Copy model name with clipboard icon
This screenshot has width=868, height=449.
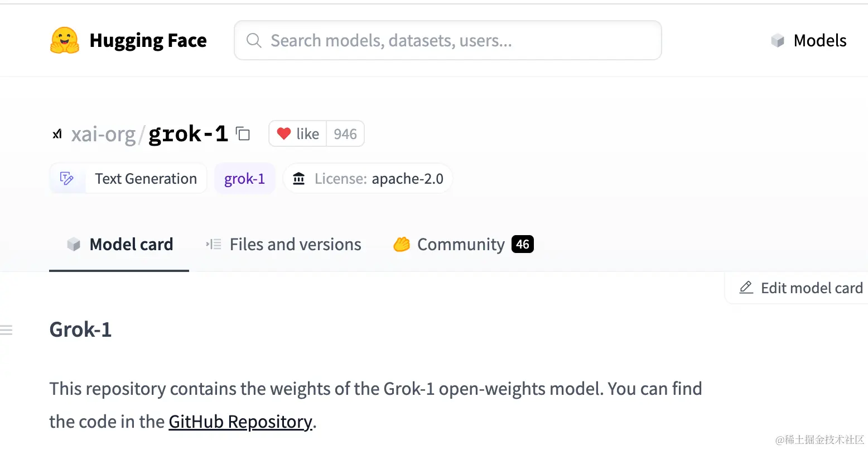pyautogui.click(x=243, y=134)
